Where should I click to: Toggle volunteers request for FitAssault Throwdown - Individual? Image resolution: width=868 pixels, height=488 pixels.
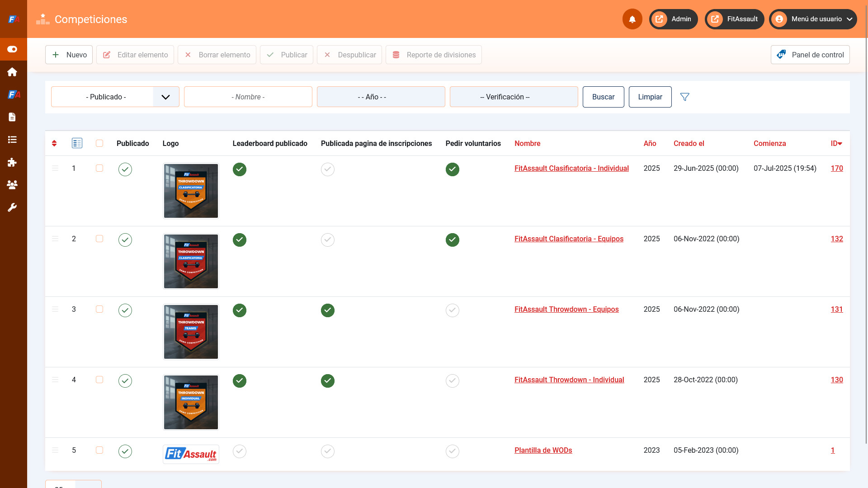pos(453,381)
